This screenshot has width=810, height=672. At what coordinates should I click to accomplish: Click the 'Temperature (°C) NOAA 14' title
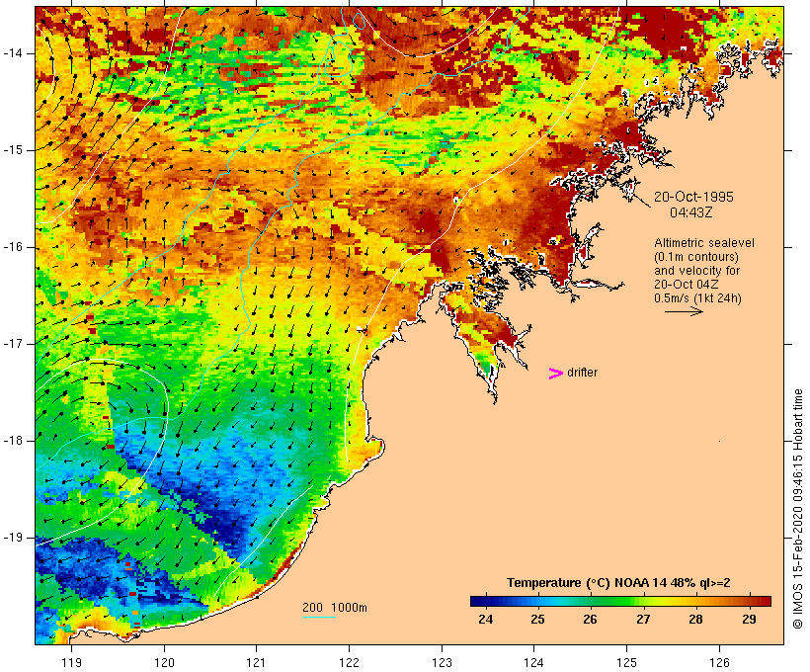tap(587, 583)
